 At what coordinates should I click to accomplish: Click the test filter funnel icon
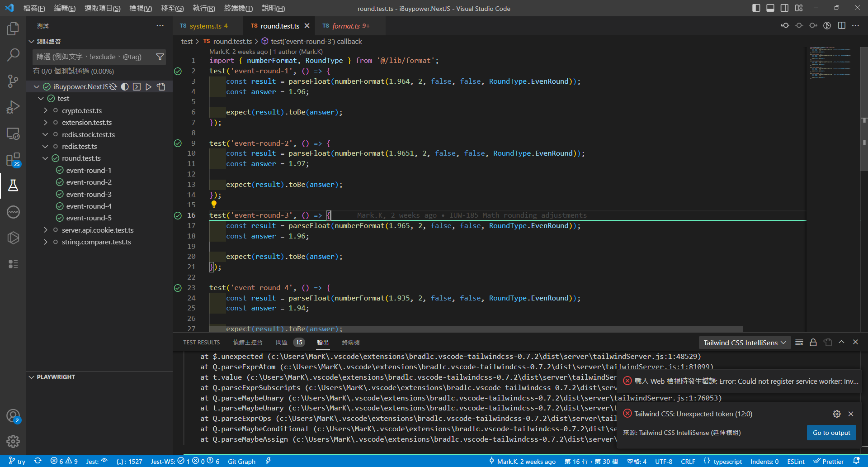[160, 57]
